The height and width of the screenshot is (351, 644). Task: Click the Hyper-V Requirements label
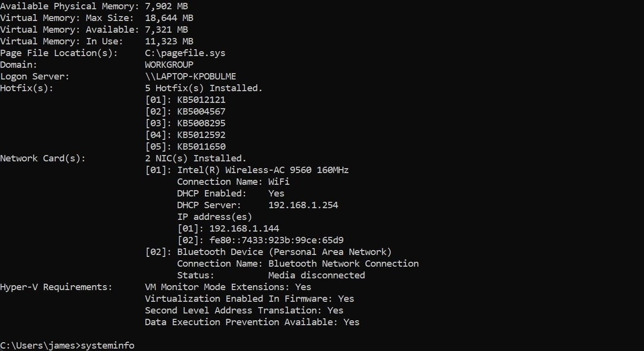click(56, 287)
